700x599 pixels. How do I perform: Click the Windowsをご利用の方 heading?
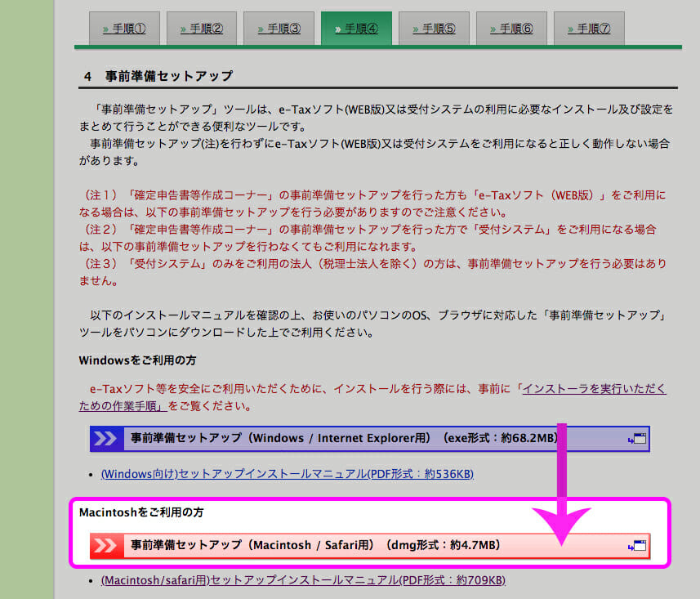click(x=137, y=360)
